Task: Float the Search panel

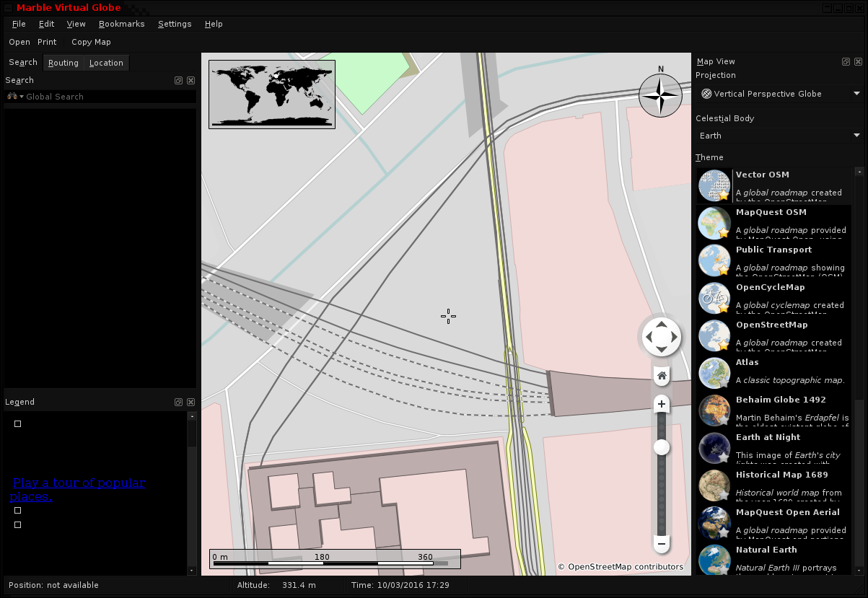Action: tap(178, 81)
